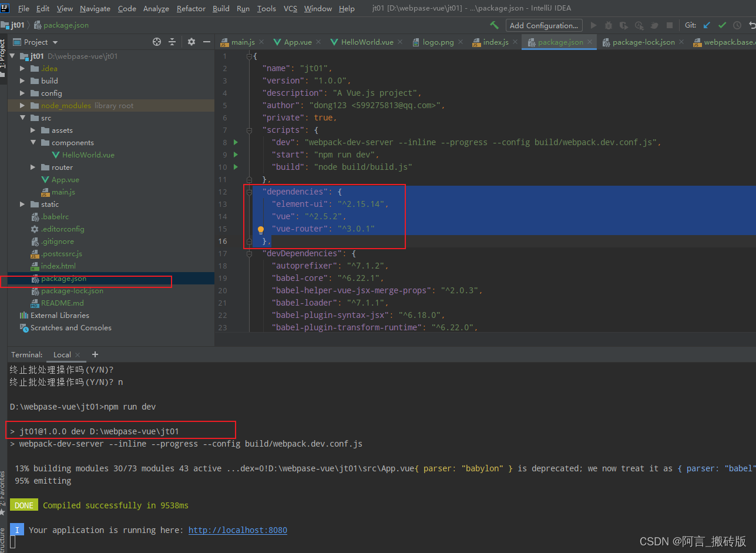Click the Run with Profiler icon
The width and height of the screenshot is (756, 553).
[639, 25]
